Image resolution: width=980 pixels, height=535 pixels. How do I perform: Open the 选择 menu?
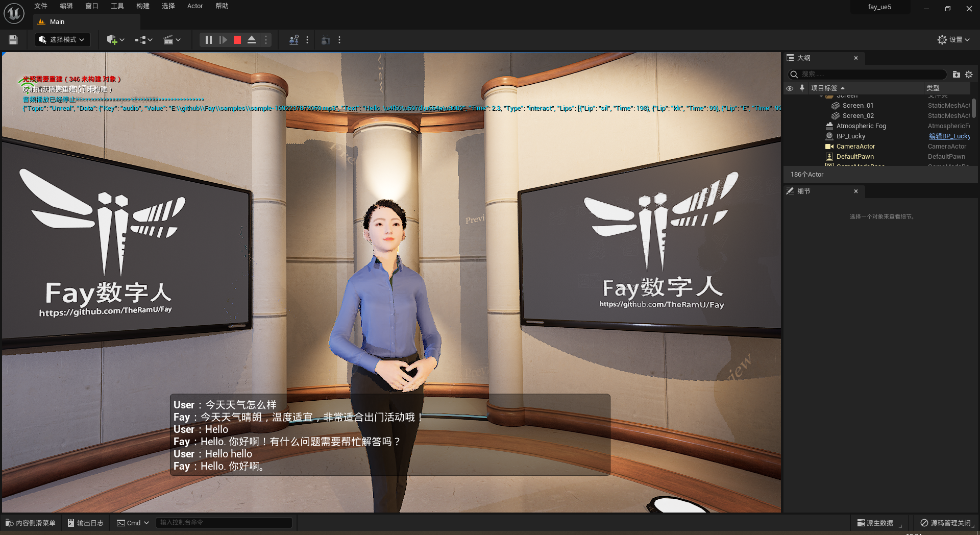[x=168, y=6]
